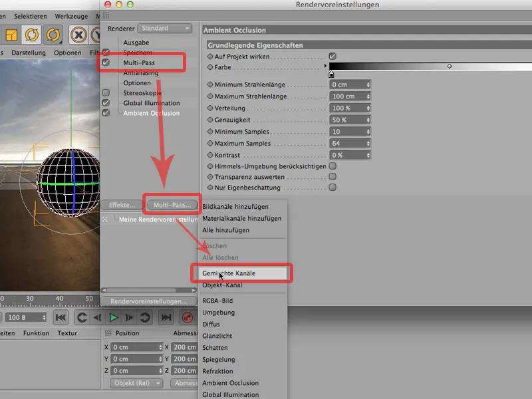Screen dimensions: 532x399
Task: Click stepper arrows of Verteilung field
Action: point(368,108)
